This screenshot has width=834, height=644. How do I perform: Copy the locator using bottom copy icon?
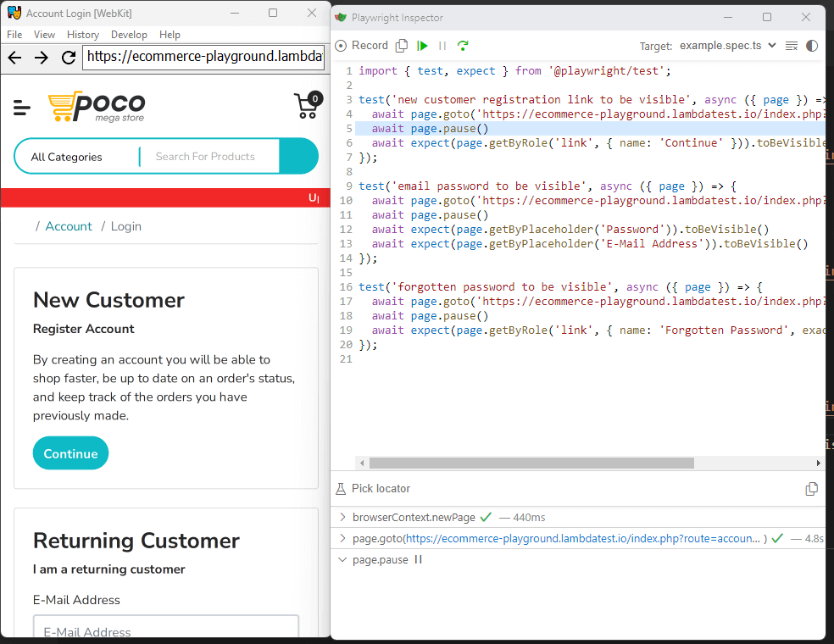[811, 489]
